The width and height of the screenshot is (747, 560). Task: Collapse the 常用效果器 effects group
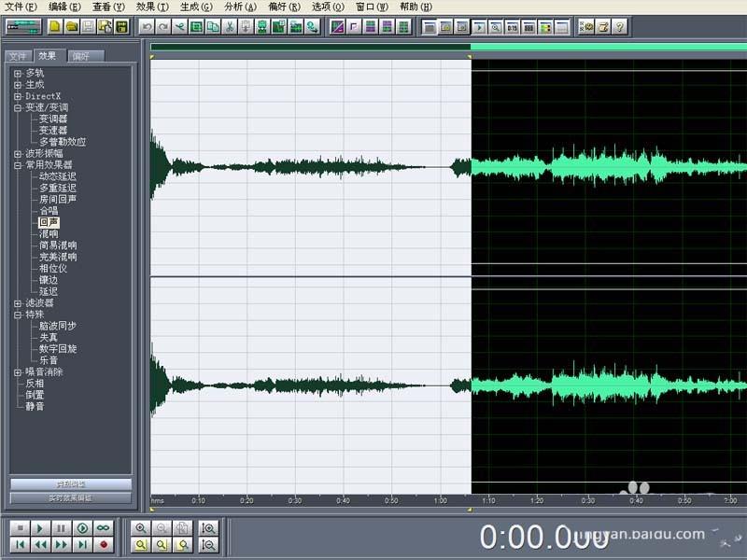pyautogui.click(x=17, y=166)
